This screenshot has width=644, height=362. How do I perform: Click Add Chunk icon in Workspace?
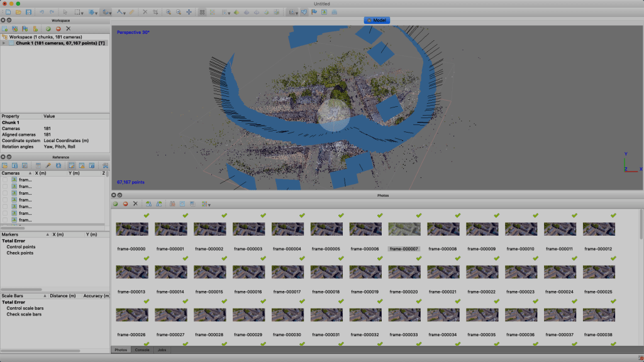click(5, 29)
